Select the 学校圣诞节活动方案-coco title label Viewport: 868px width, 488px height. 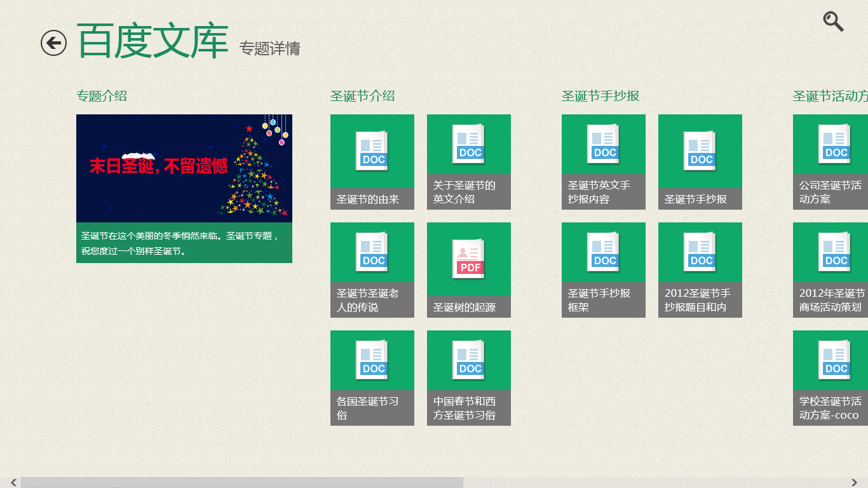point(831,408)
